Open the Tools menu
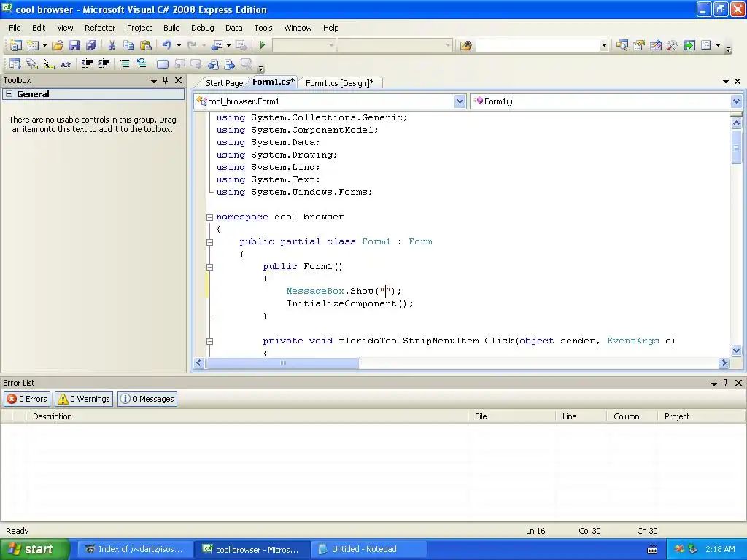This screenshot has height=560, width=747. click(x=263, y=28)
